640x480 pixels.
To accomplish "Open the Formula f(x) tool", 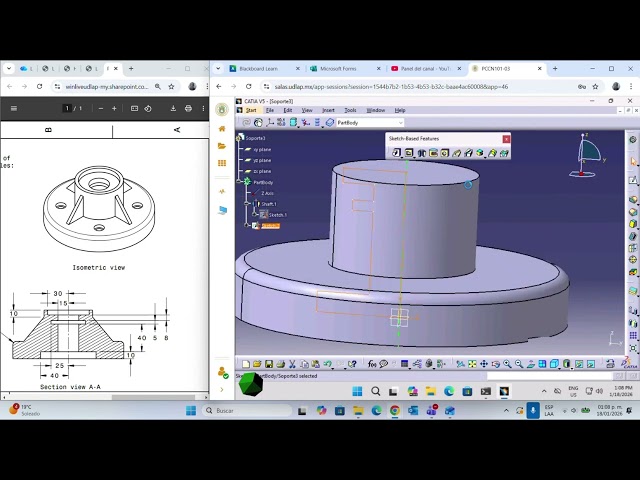I will click(x=371, y=364).
